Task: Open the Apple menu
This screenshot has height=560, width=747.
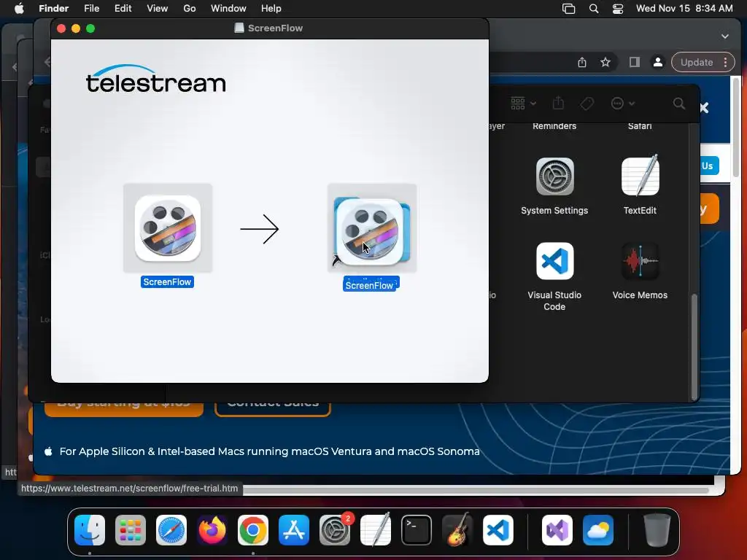Action: point(19,9)
